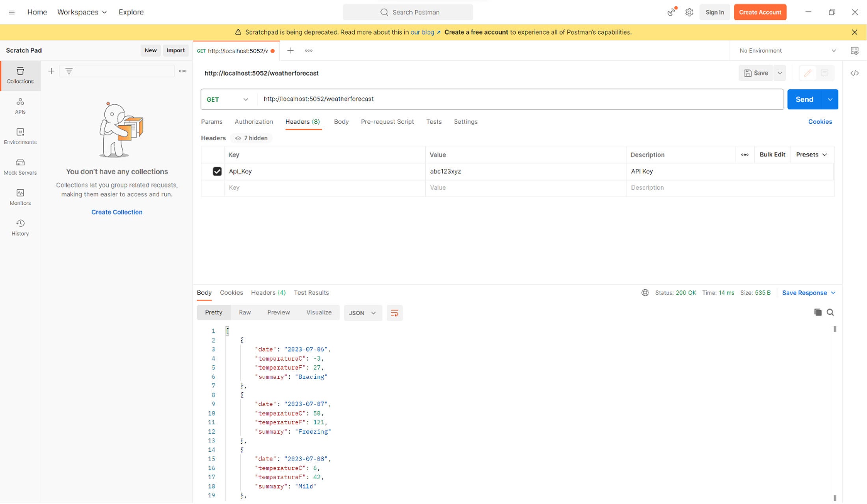
Task: Click the Import button
Action: pyautogui.click(x=175, y=50)
